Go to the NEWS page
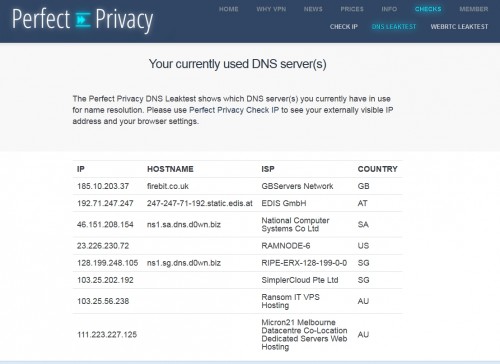 313,9
